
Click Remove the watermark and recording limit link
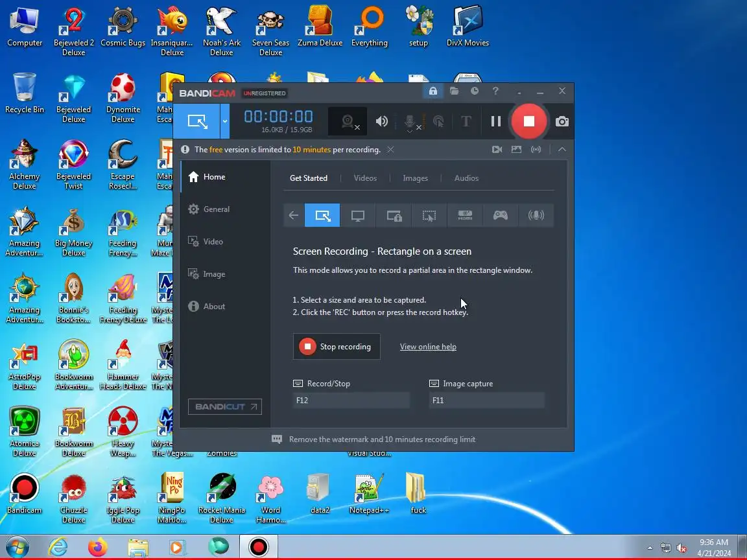pyautogui.click(x=382, y=439)
